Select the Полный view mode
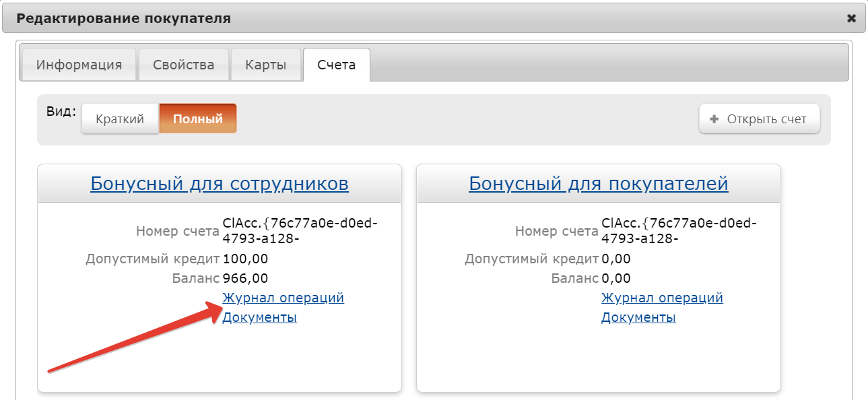 tap(198, 119)
